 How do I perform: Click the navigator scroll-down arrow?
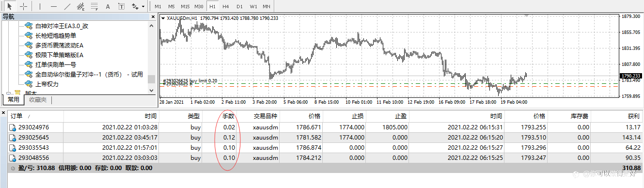tap(152, 90)
